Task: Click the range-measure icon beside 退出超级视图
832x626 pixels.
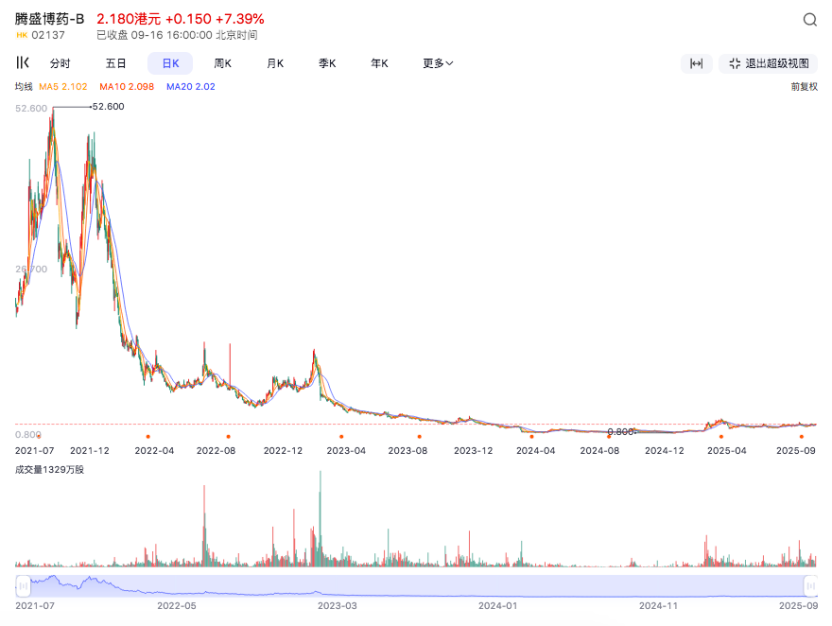Action: coord(696,64)
